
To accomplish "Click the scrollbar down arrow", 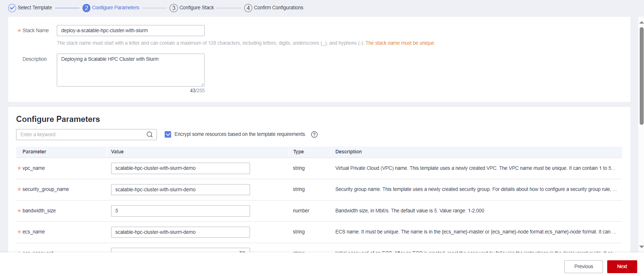I will tap(641, 247).
